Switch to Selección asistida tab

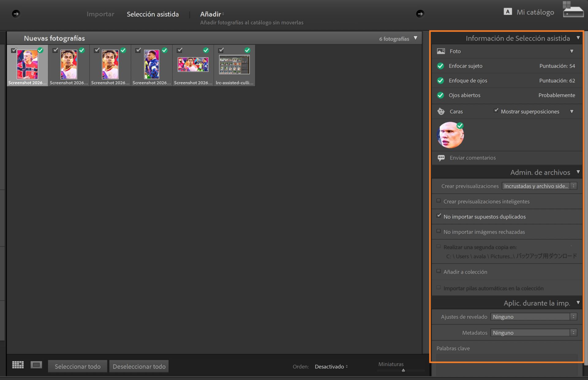click(153, 14)
